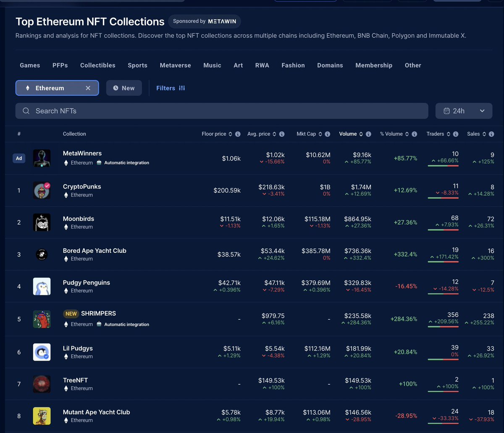504x433 pixels.
Task: Switch to the Fashion category
Action: pos(293,66)
